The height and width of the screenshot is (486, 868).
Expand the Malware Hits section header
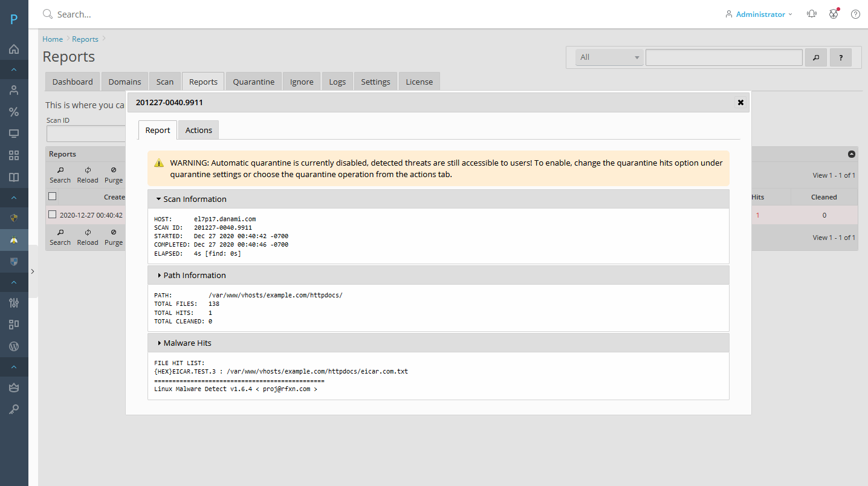coord(438,343)
